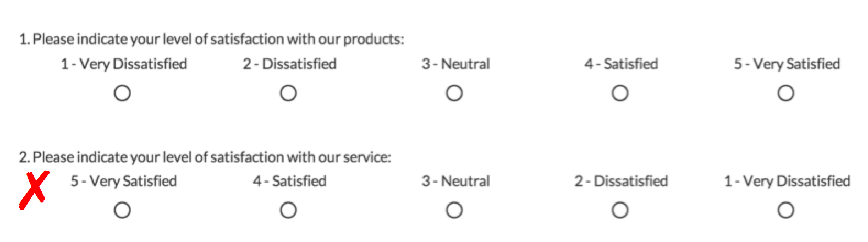Image resolution: width=868 pixels, height=242 pixels.
Task: Choose Dissatisfied radio for products question
Action: (288, 93)
